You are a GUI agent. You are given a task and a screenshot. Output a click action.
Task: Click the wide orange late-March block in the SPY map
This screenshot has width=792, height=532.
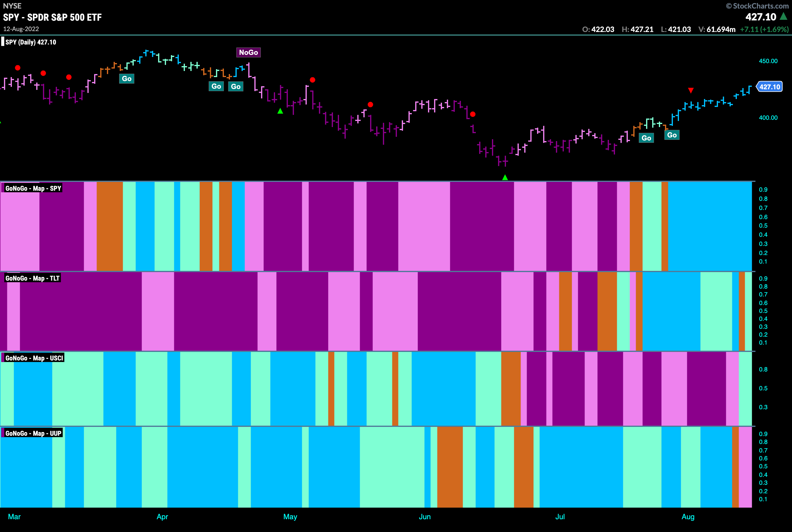(x=110, y=226)
